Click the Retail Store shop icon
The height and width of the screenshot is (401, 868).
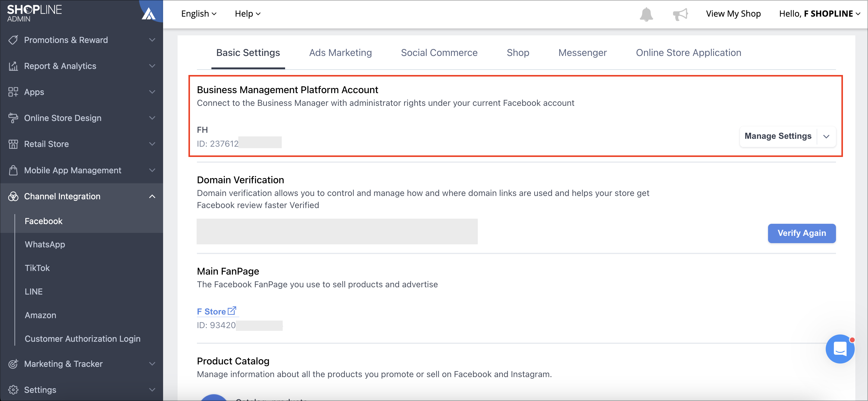pos(13,144)
